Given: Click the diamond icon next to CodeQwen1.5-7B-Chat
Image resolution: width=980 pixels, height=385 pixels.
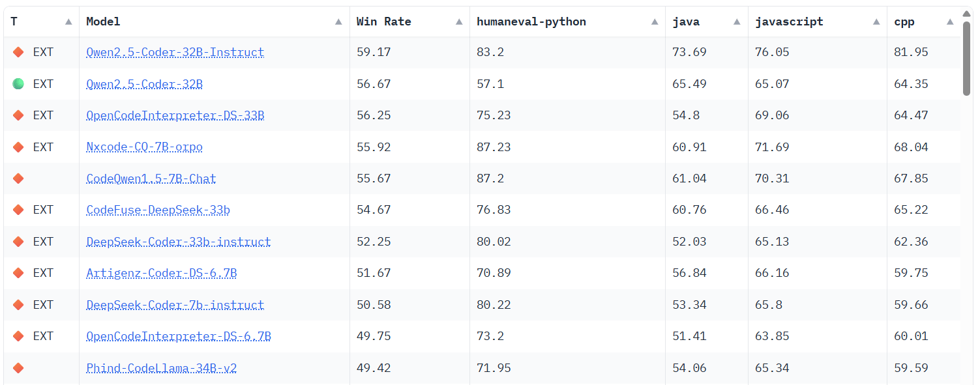Looking at the screenshot, I should [x=18, y=178].
